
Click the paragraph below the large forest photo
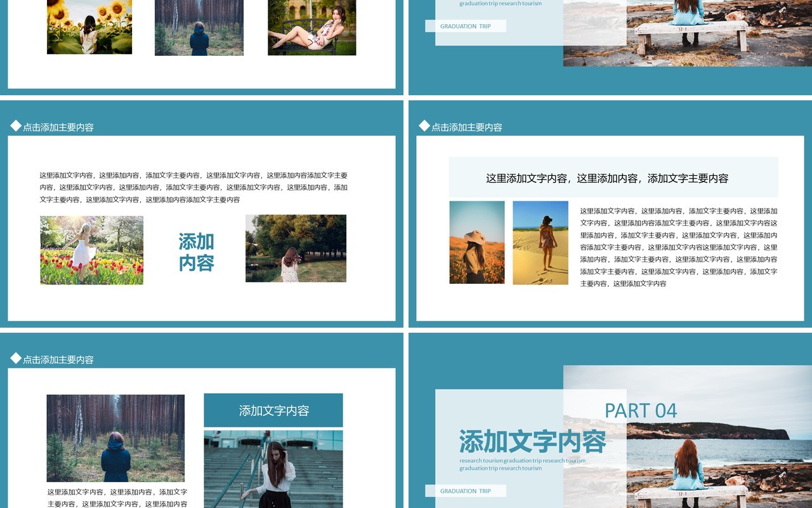tap(117, 498)
